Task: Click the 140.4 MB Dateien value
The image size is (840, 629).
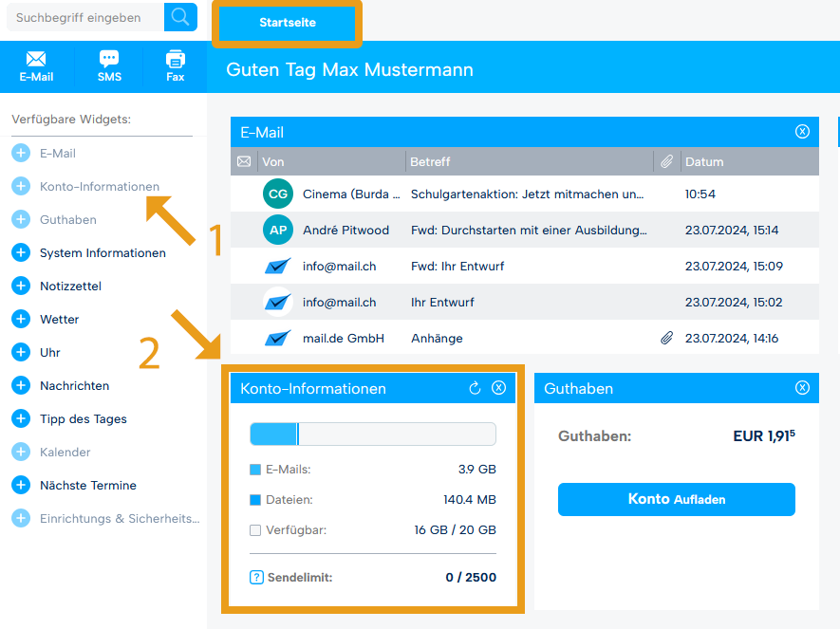Action: [x=470, y=500]
